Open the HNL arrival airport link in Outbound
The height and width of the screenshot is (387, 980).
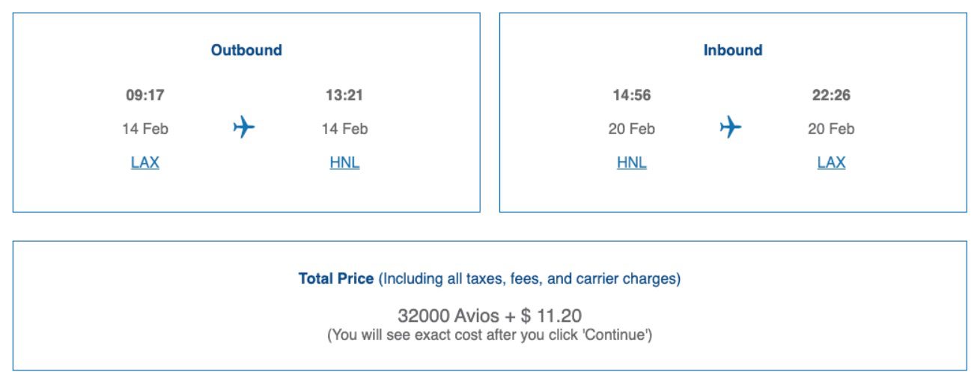click(344, 162)
